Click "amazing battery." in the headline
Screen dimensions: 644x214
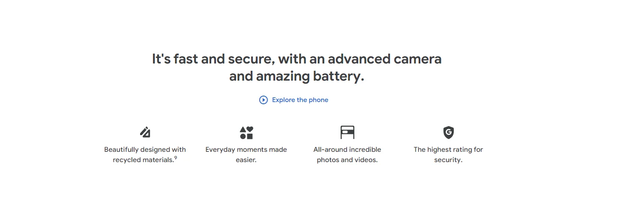coord(310,77)
